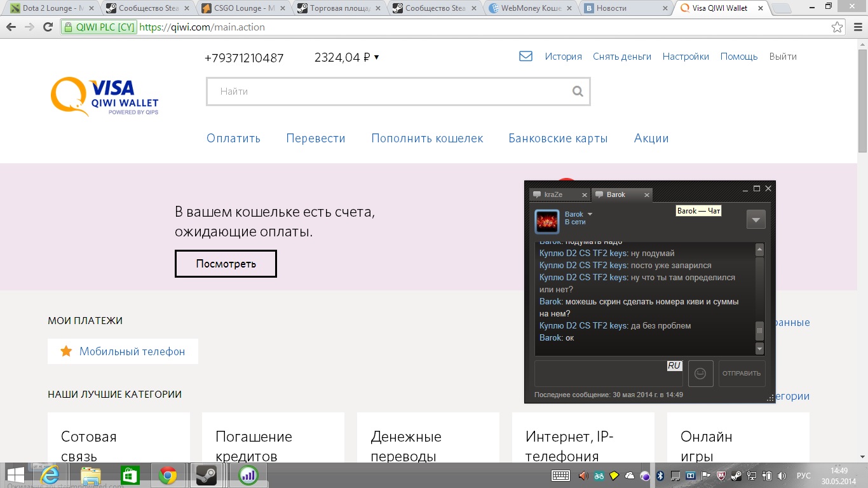Click the OneDrive cloud tray icon
The image size is (868, 488).
(x=630, y=475)
